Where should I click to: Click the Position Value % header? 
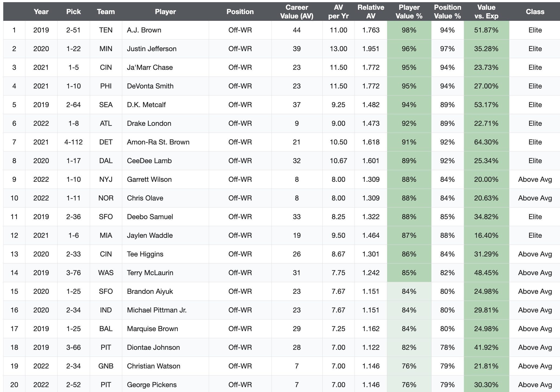tap(447, 12)
